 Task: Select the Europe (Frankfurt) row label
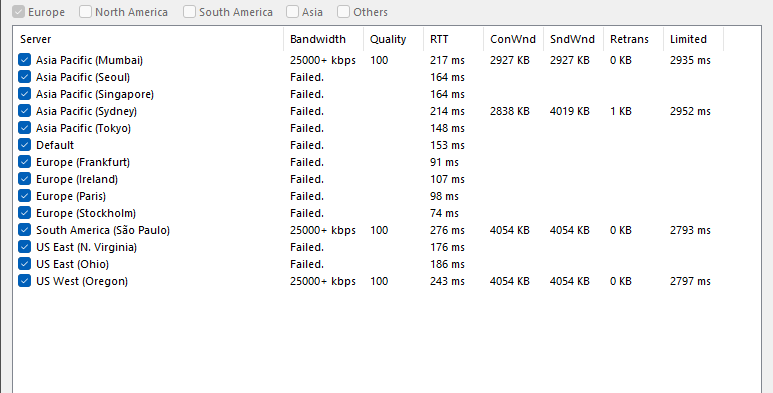click(x=83, y=162)
